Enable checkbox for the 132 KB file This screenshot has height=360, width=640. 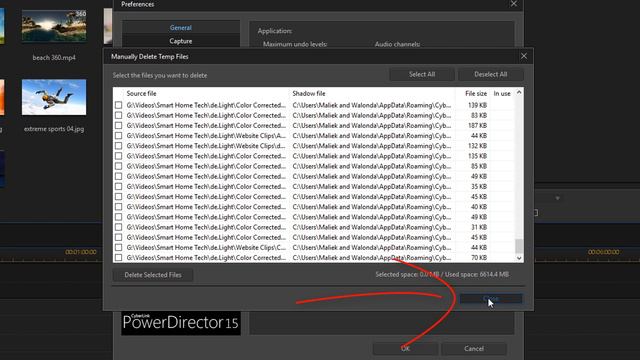point(118,146)
